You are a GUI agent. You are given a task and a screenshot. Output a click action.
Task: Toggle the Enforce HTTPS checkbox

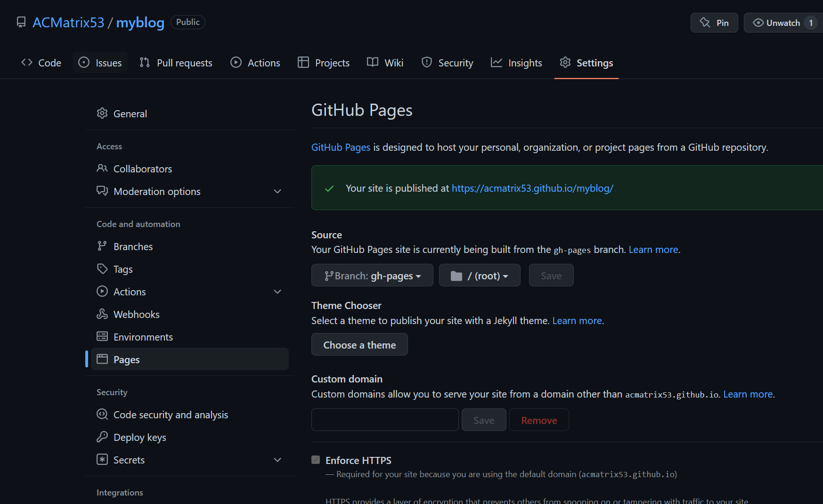pyautogui.click(x=316, y=460)
